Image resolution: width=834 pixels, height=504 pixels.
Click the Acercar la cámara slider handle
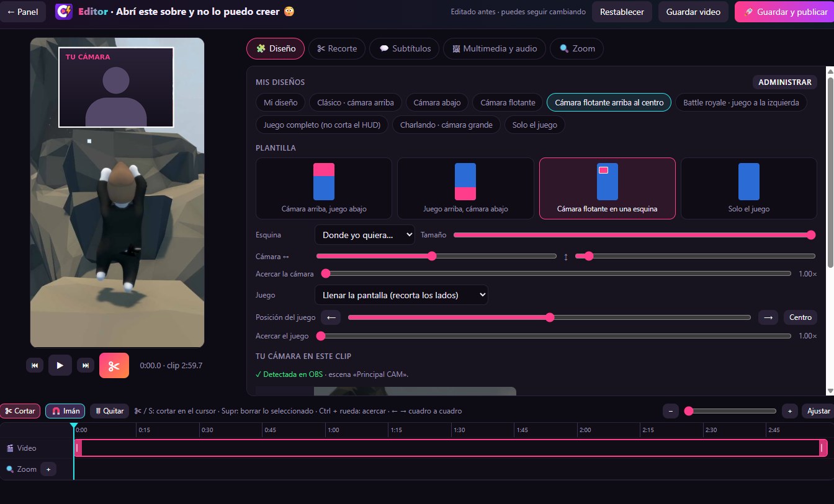pyautogui.click(x=325, y=273)
